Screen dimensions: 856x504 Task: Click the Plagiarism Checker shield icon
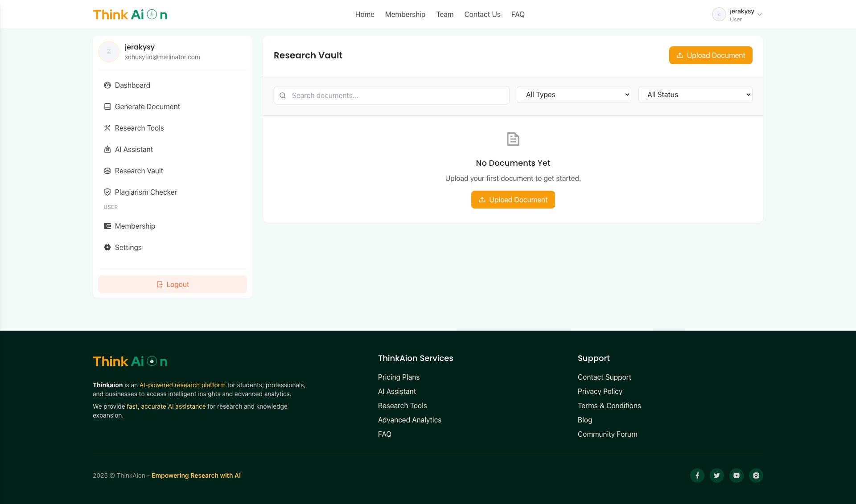pos(107,192)
